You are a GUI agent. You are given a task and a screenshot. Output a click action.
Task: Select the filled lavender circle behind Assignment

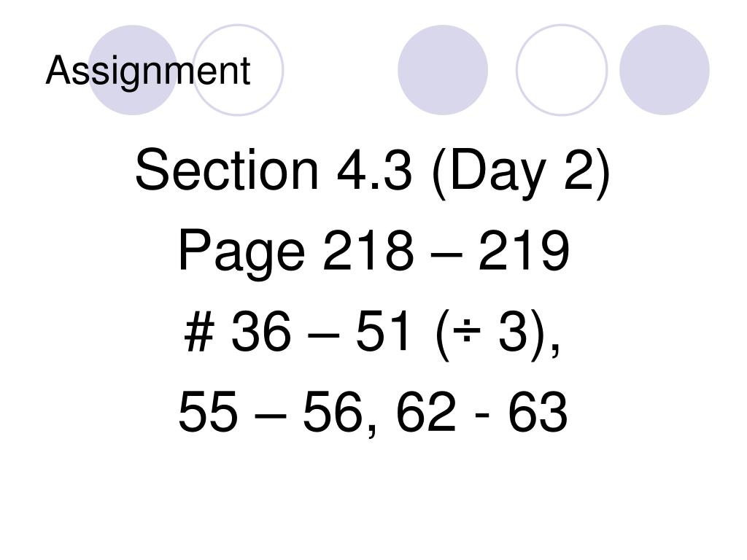133,70
